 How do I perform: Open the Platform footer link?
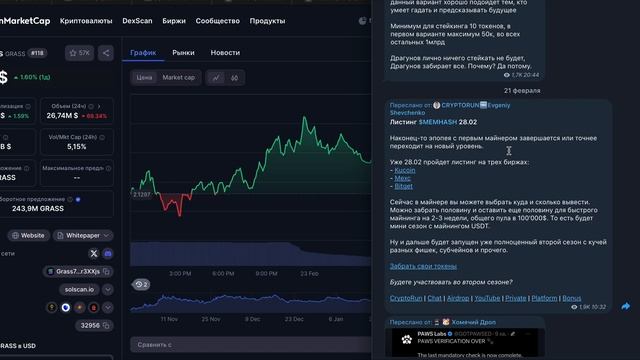544,298
